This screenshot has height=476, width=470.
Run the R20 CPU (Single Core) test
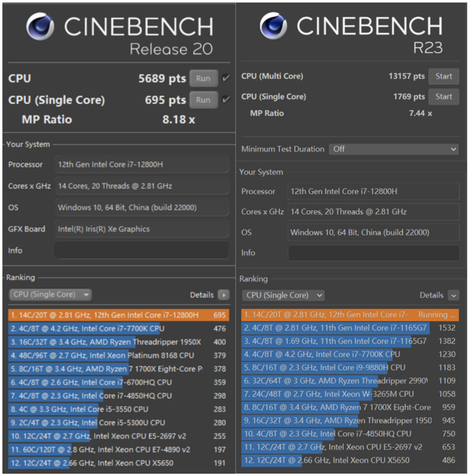tap(203, 100)
